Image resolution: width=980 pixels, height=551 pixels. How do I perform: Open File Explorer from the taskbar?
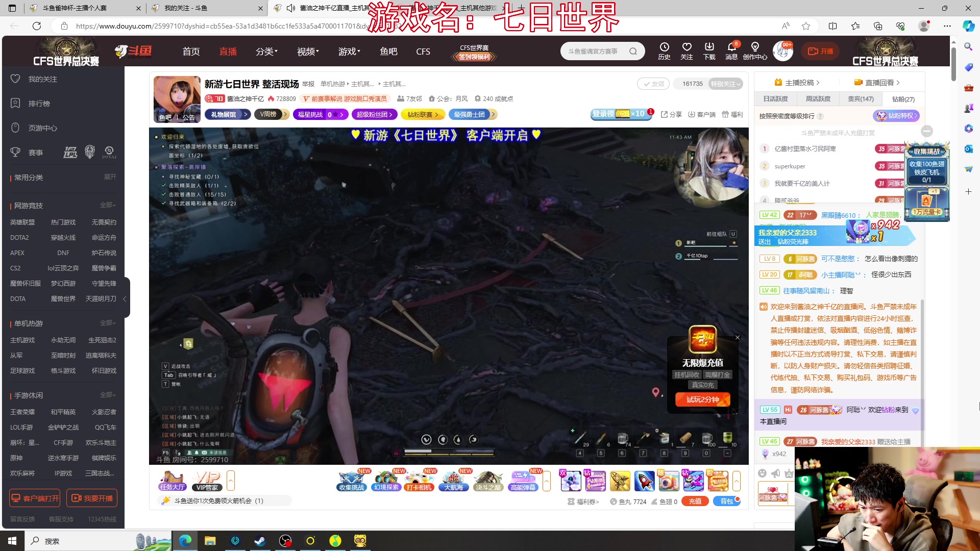pyautogui.click(x=210, y=541)
